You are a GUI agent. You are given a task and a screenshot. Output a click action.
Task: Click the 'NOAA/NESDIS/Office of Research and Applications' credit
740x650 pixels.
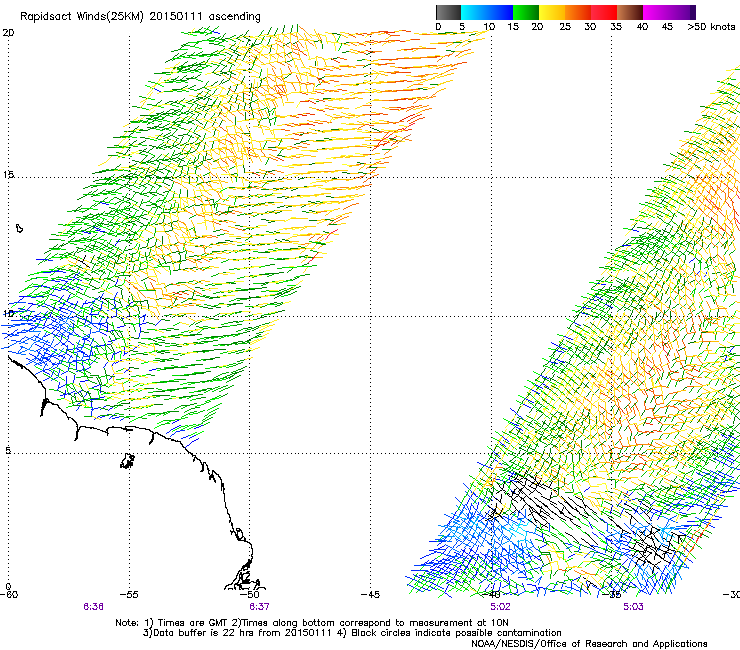click(x=589, y=644)
